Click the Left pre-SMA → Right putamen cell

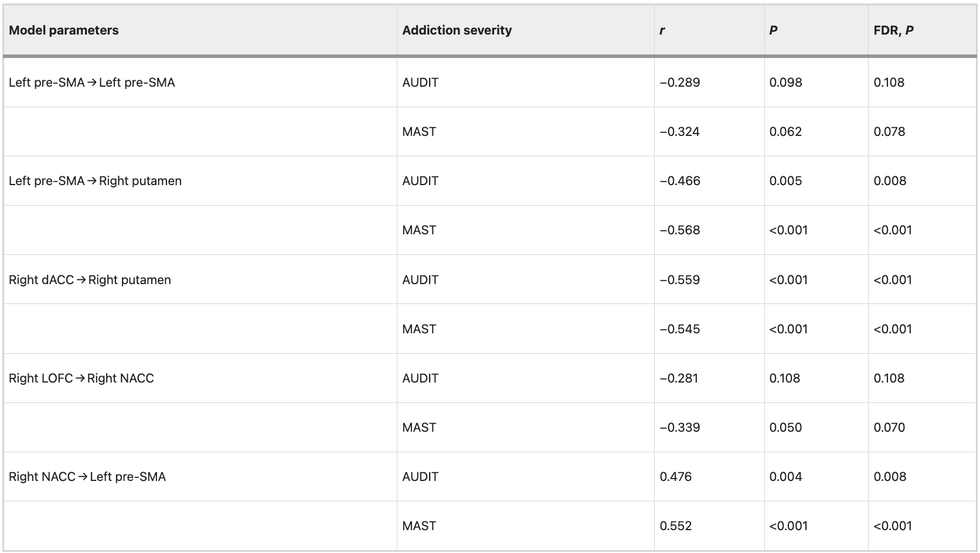[x=96, y=181]
